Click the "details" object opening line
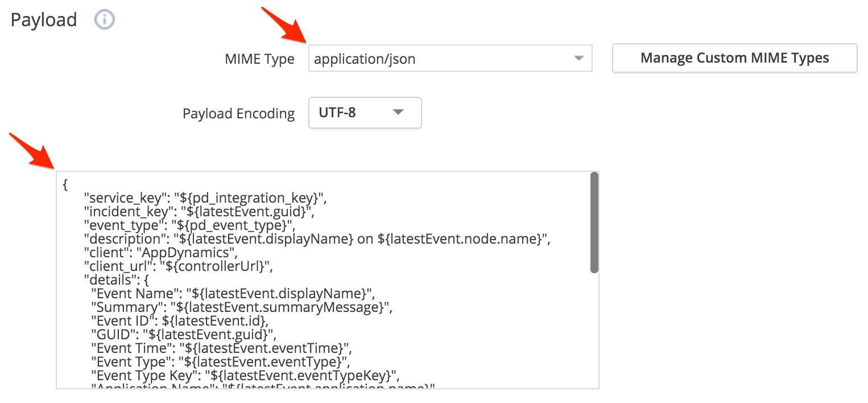 pos(115,279)
